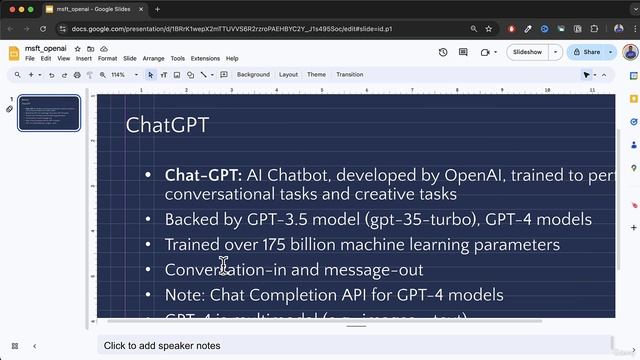Image resolution: width=640 pixels, height=360 pixels.
Task: Click the Redo icon
Action: pyautogui.click(x=64, y=75)
